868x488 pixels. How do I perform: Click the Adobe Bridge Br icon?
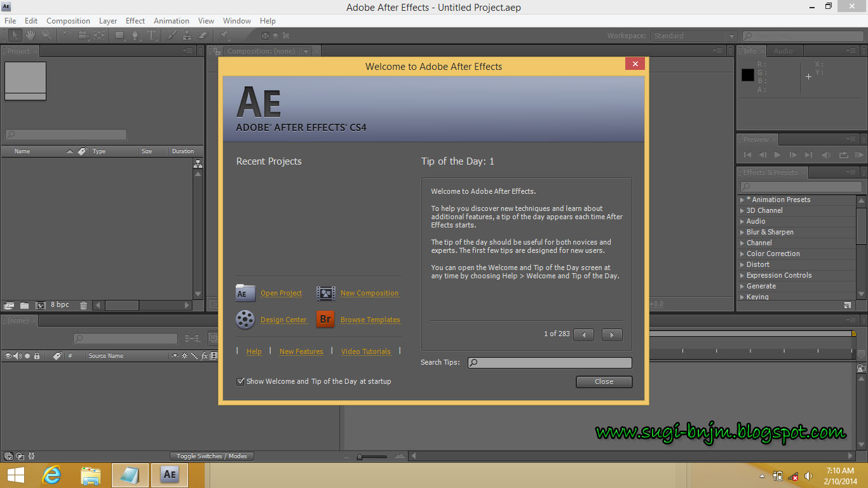coord(325,319)
